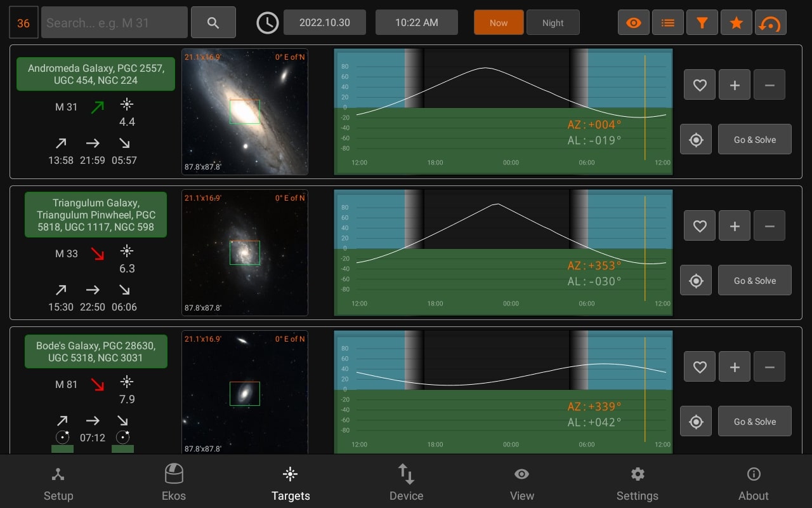Click the search magnifier button
Viewport: 812px width, 508px height.
coord(213,23)
